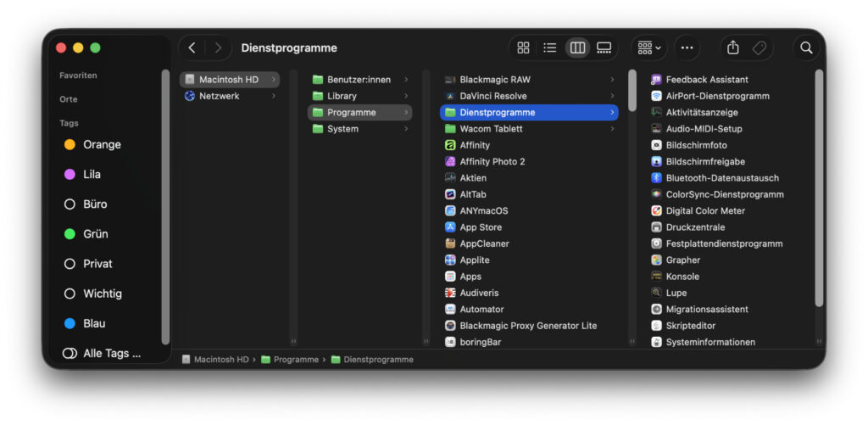Expand the Dienstprogramme folder chevron
Image resolution: width=868 pixels, height=425 pixels.
(612, 113)
